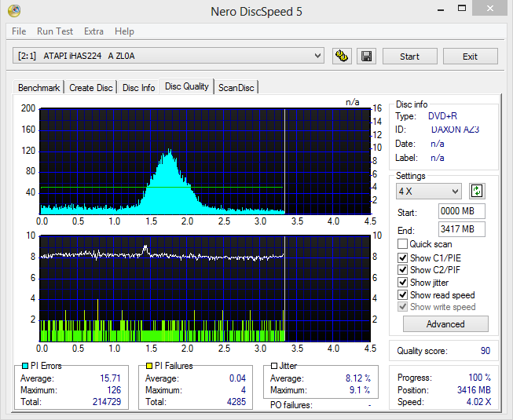Switch to the Benchmark tab
Screen dimensions: 513x420
tap(39, 88)
